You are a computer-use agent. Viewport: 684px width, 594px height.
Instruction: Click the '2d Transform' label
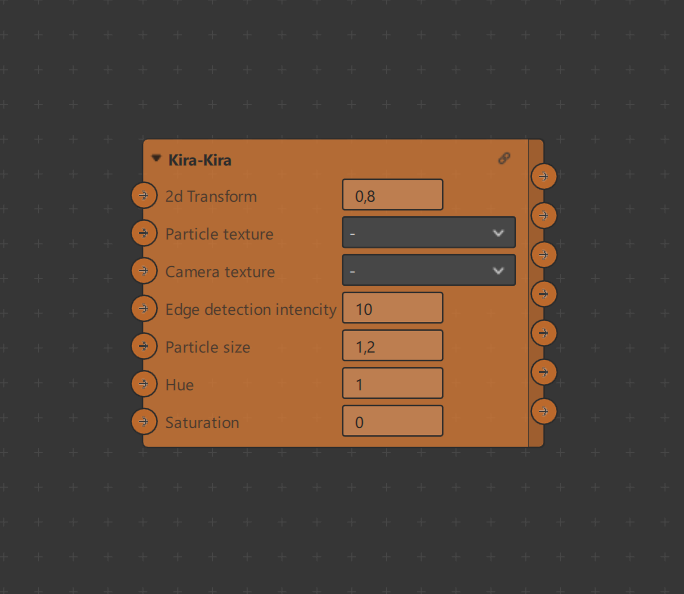[211, 197]
